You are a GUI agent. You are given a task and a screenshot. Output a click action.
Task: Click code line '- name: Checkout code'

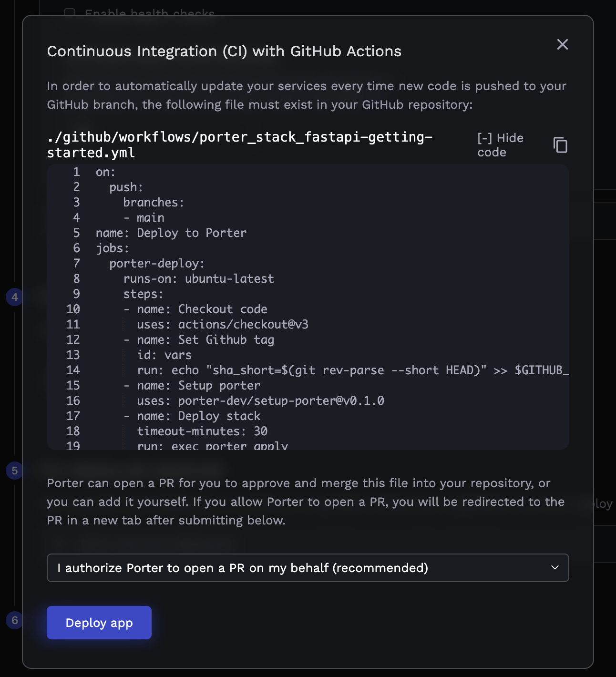click(x=195, y=309)
